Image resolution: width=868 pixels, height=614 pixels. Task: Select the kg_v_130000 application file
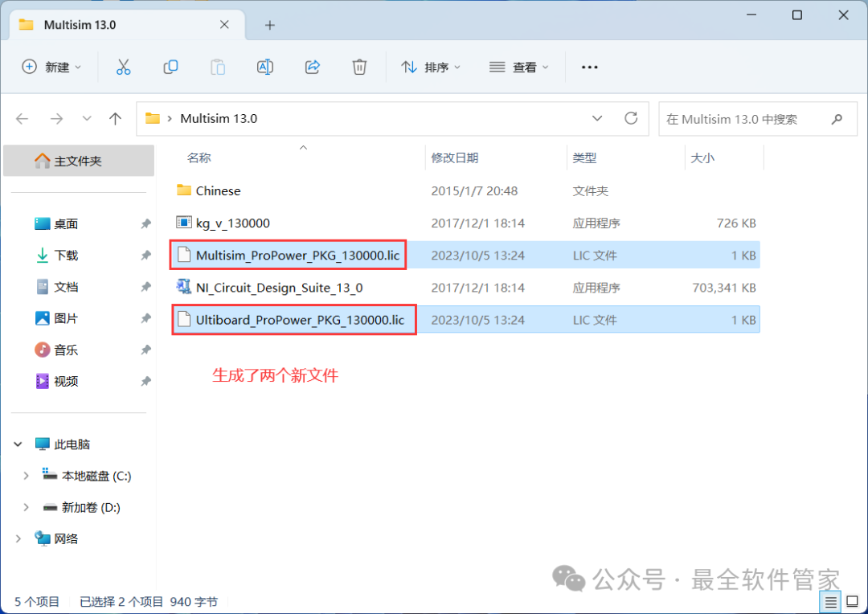466,223
